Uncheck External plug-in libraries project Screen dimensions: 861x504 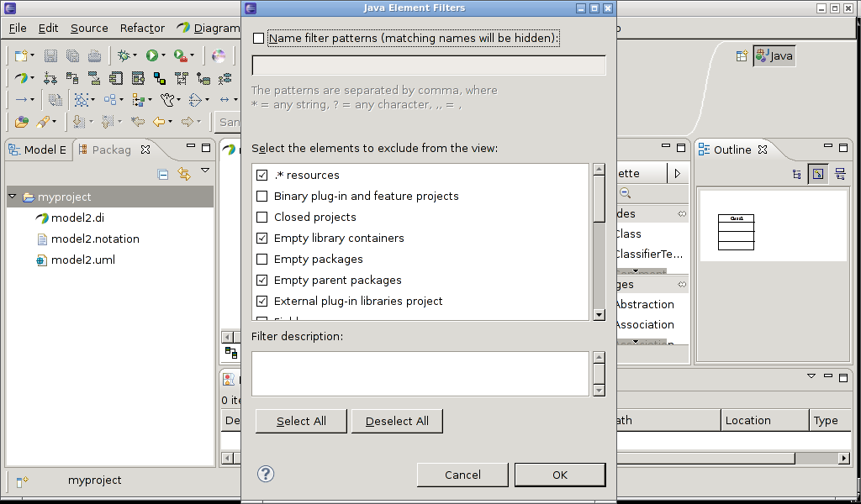262,301
